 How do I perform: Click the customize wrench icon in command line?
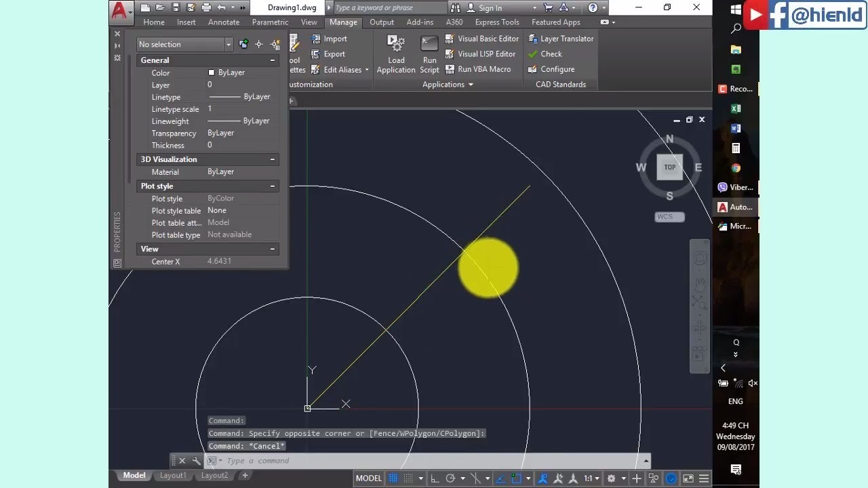tap(197, 461)
